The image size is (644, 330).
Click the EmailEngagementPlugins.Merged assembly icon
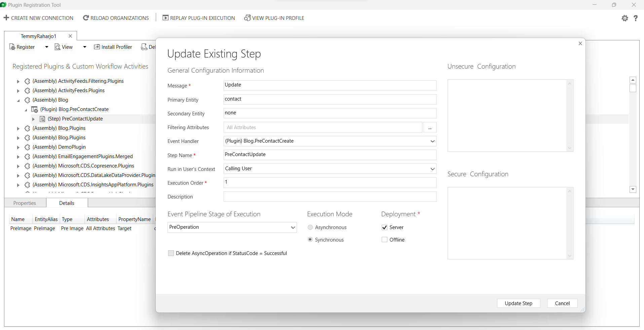click(27, 156)
